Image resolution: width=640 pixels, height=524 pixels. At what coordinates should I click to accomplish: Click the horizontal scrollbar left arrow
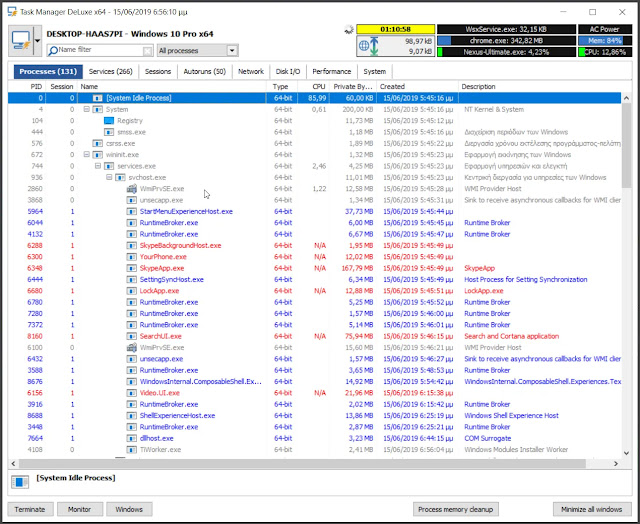tap(13, 464)
